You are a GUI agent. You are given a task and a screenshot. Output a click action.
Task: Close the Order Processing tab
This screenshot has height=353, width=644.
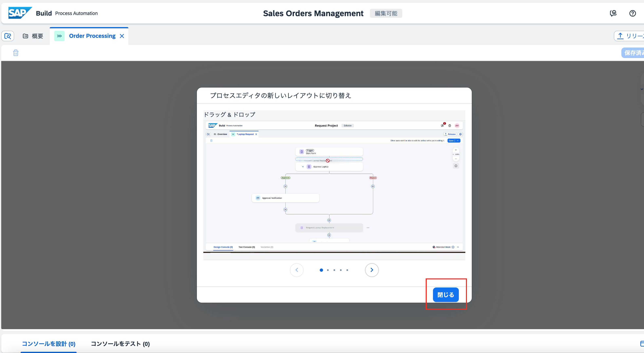pos(122,36)
